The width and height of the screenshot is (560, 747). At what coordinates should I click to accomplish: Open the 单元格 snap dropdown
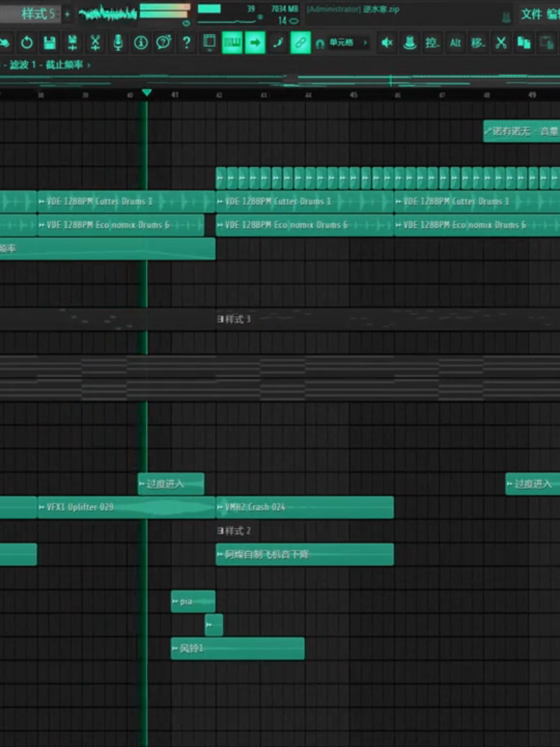[x=343, y=43]
